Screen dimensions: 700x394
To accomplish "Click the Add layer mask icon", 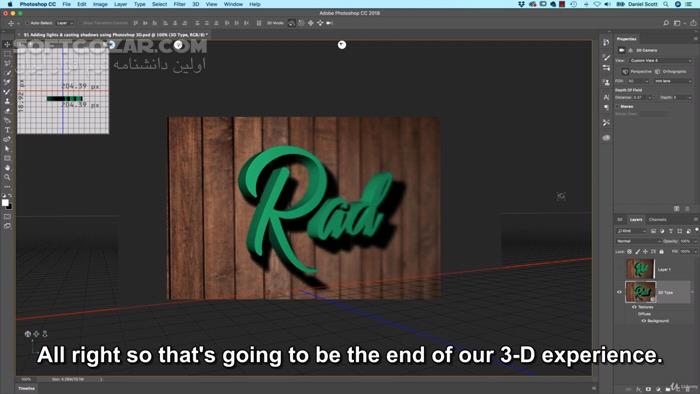I will [x=648, y=389].
